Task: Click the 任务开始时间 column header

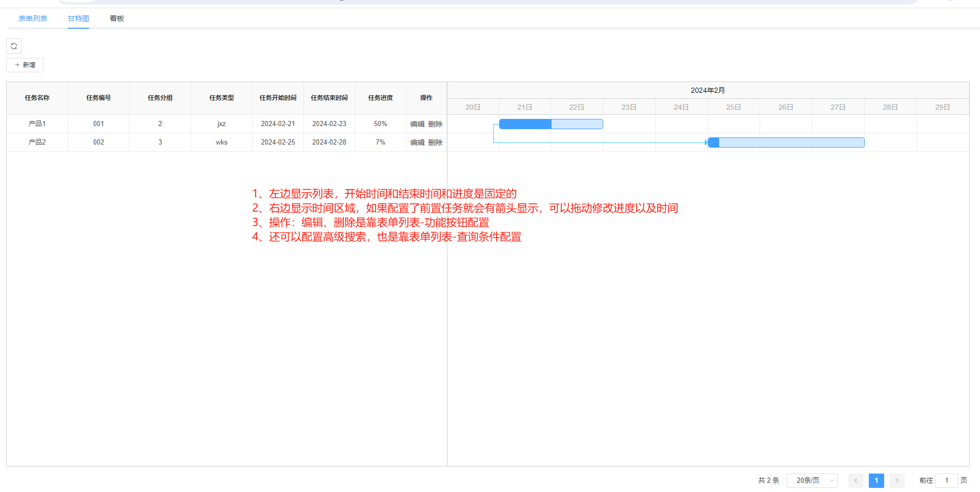Action: (278, 98)
